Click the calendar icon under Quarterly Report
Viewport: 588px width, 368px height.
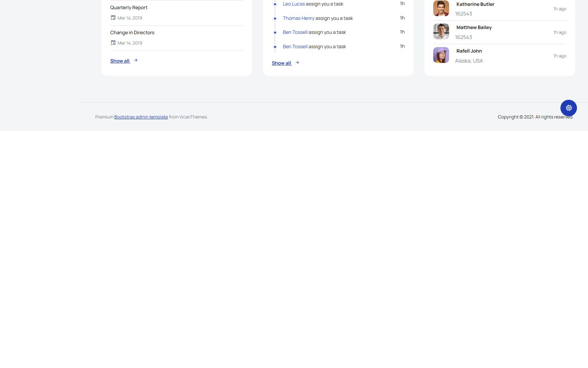(113, 18)
